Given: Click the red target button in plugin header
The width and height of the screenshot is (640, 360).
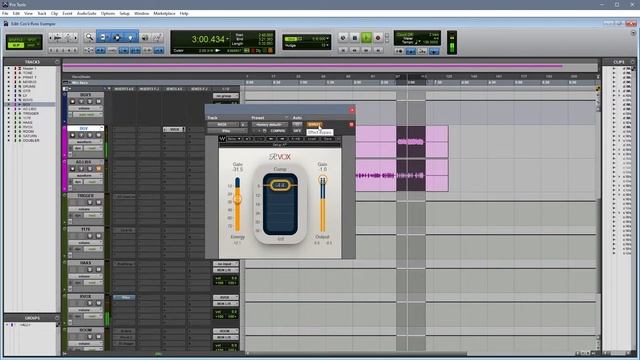Looking at the screenshot, I should (351, 124).
